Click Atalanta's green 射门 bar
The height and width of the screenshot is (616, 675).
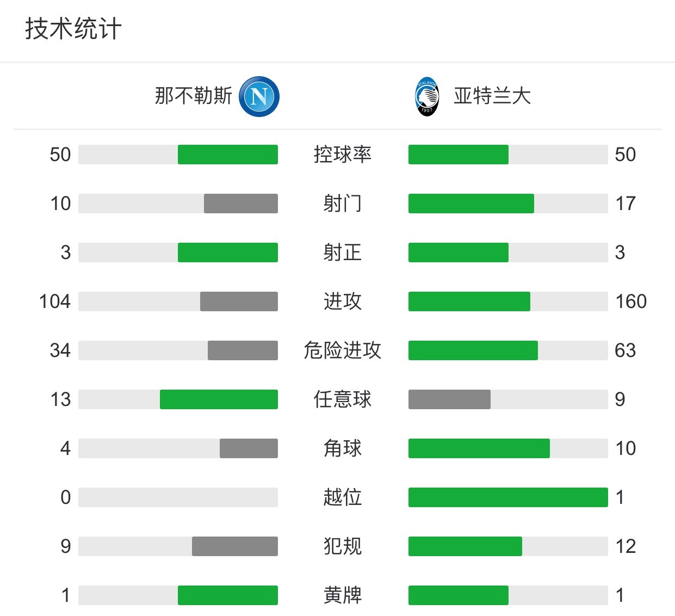click(471, 204)
